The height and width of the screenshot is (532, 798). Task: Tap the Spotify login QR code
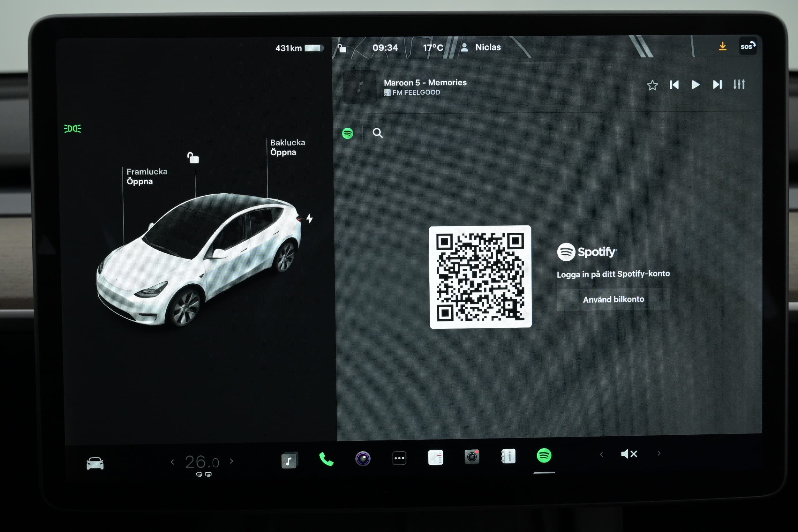480,277
